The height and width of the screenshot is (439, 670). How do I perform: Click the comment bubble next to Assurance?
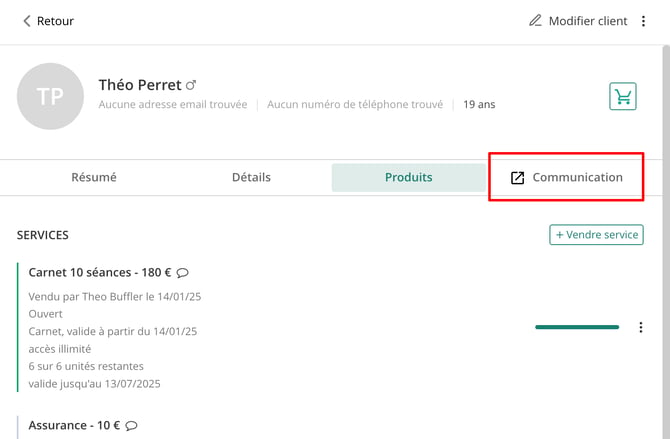click(x=132, y=426)
